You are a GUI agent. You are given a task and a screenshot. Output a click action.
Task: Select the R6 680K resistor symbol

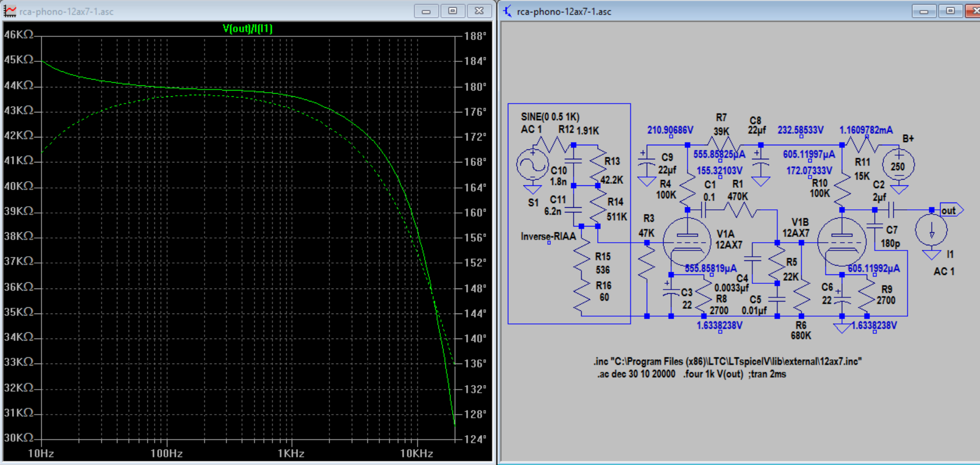tap(802, 296)
